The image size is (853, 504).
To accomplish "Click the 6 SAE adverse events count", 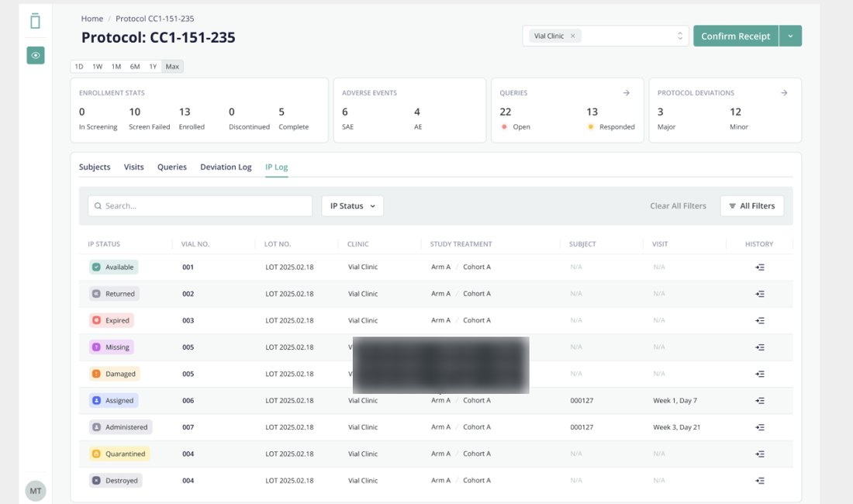I will 345,112.
